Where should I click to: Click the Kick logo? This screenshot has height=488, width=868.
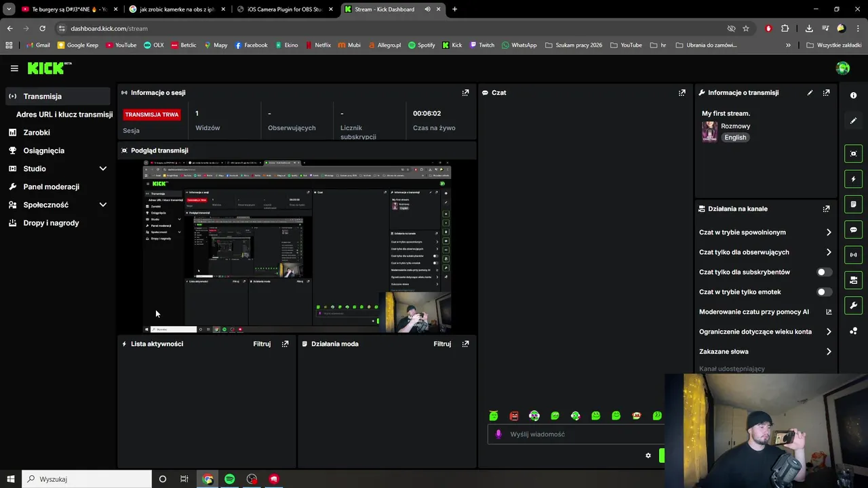[x=49, y=68]
